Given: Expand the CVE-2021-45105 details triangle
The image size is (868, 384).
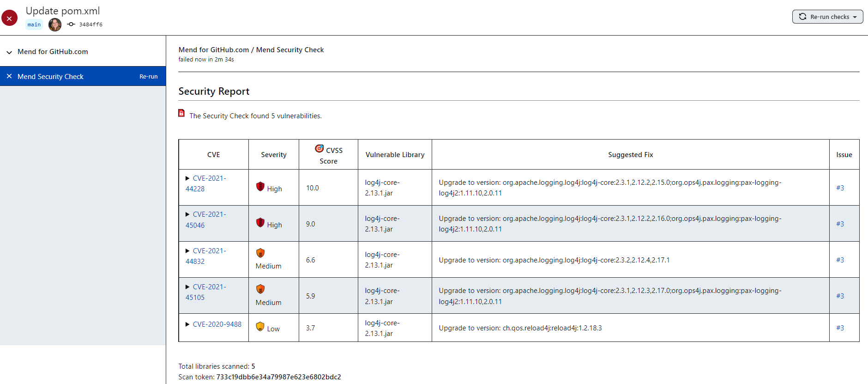Looking at the screenshot, I should tap(187, 287).
